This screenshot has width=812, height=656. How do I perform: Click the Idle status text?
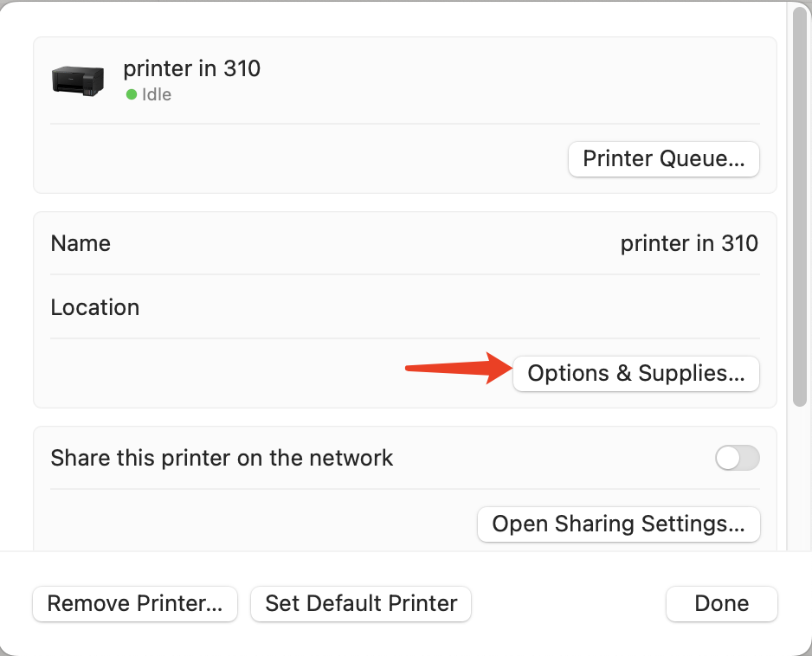pyautogui.click(x=157, y=94)
